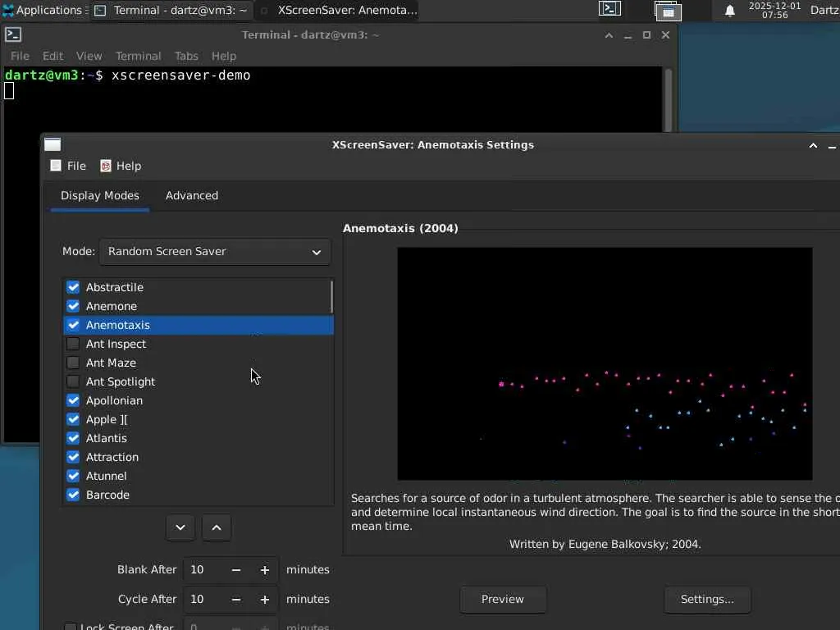Open the Mode dropdown showing Random Screen Saver
This screenshot has height=630, width=840.
[215, 251]
